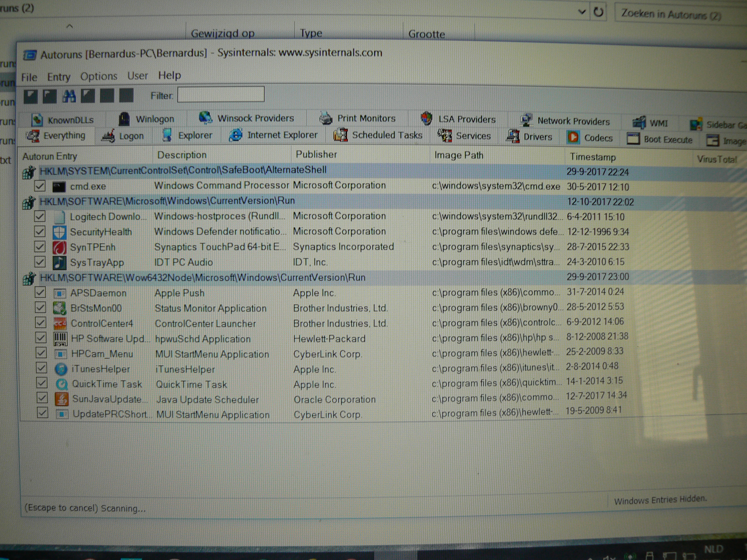Screen dimensions: 747x560
Task: Click the SynTPEnh red icon
Action: point(59,247)
